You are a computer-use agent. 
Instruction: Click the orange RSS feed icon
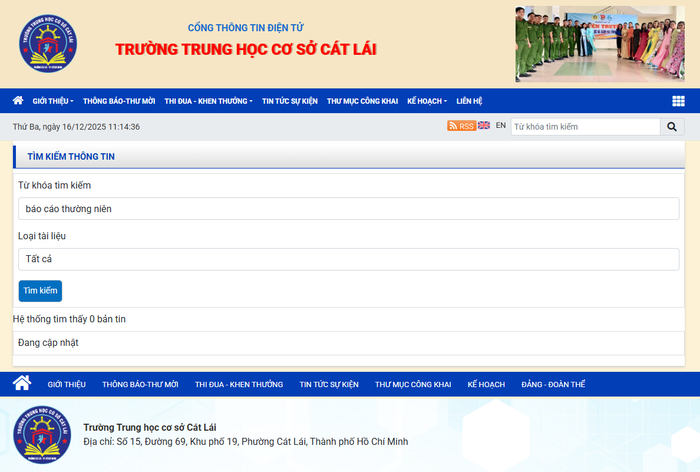pos(461,126)
